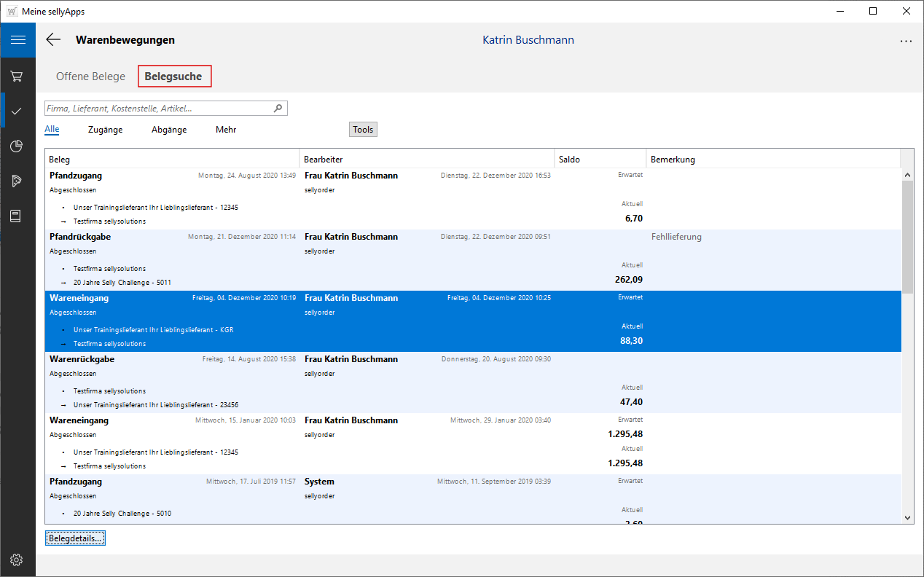Open the pie chart sidebar icon
The height and width of the screenshot is (577, 924).
tap(17, 146)
